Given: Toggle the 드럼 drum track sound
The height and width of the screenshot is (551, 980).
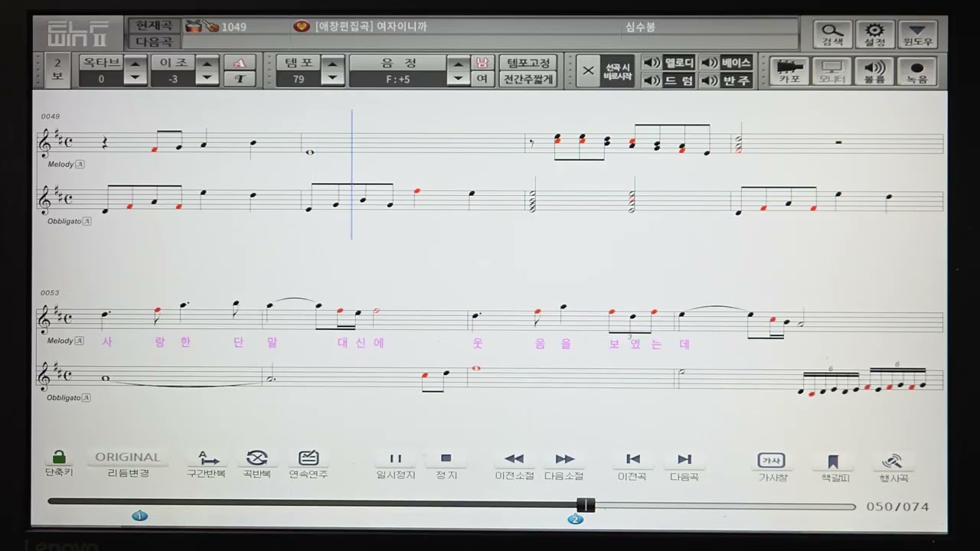Looking at the screenshot, I should (668, 80).
